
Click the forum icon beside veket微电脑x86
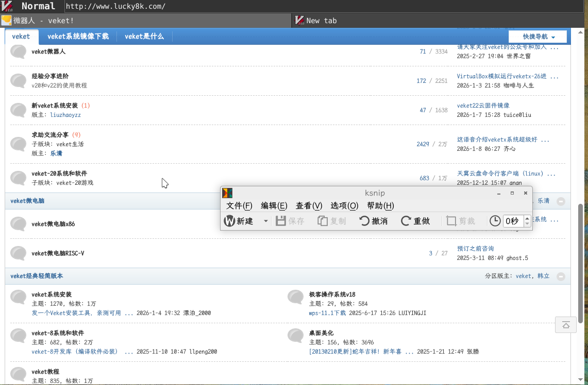pos(19,224)
